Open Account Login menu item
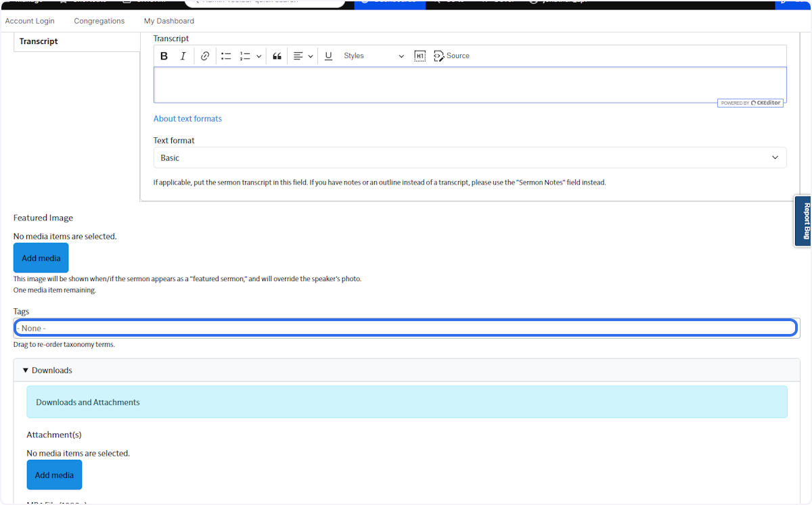 (30, 21)
